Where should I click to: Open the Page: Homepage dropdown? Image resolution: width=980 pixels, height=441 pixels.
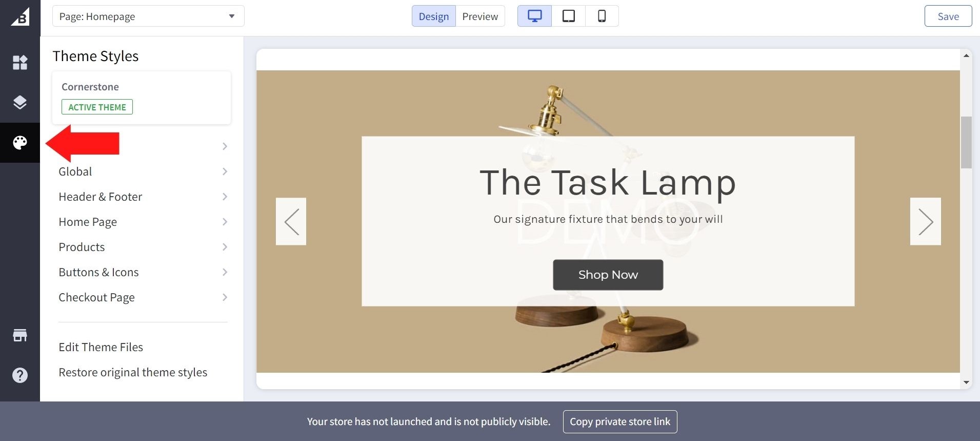click(x=148, y=16)
